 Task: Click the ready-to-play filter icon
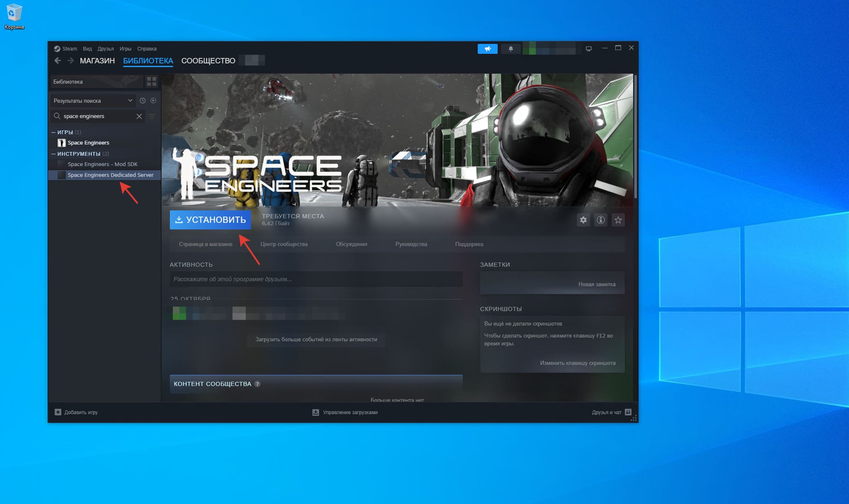(153, 101)
